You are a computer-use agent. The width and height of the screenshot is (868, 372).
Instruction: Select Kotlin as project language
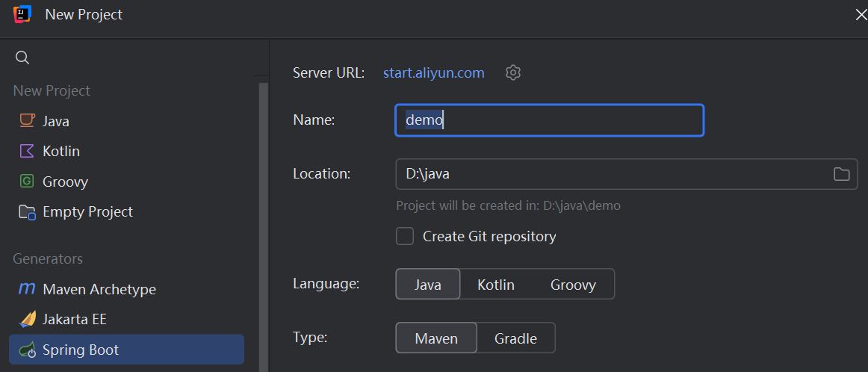point(496,285)
